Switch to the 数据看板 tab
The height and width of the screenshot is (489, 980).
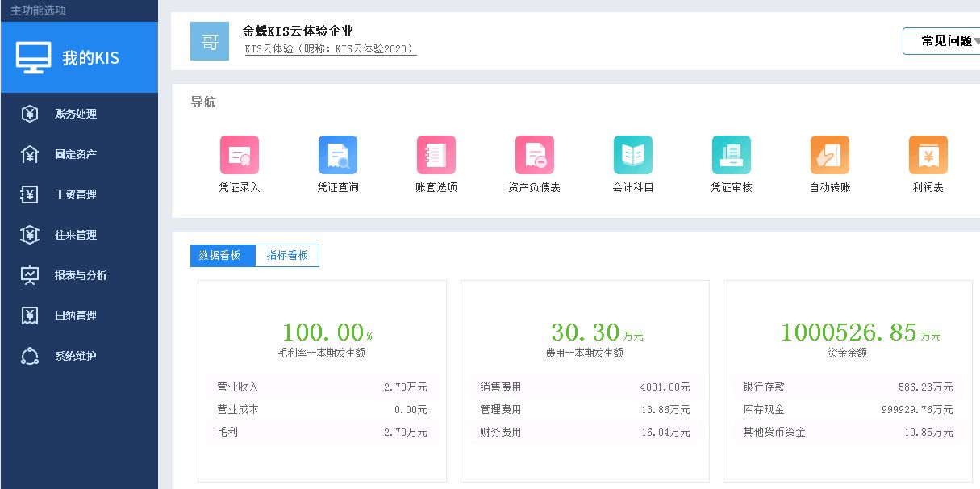[x=223, y=255]
